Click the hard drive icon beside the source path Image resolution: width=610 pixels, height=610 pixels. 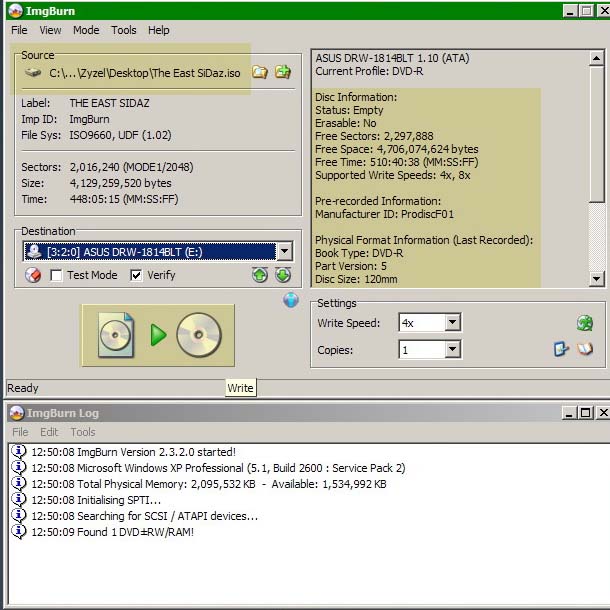tap(33, 73)
